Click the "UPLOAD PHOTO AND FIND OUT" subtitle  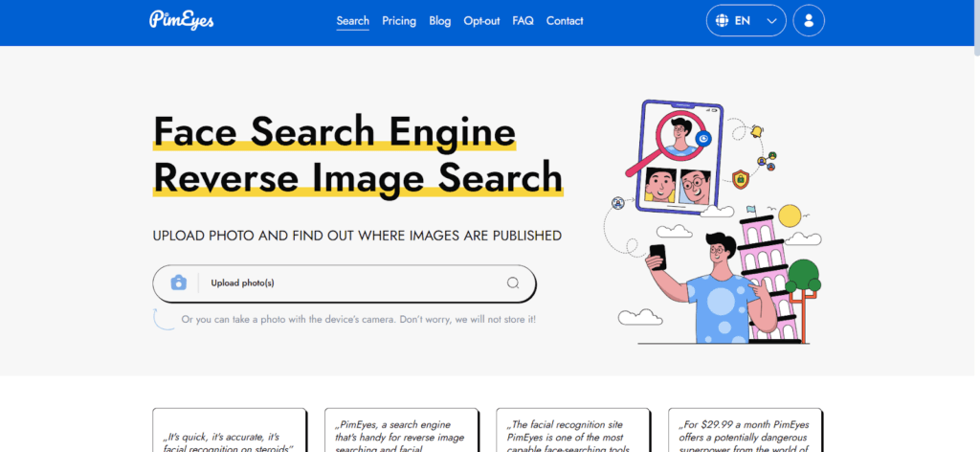357,236
